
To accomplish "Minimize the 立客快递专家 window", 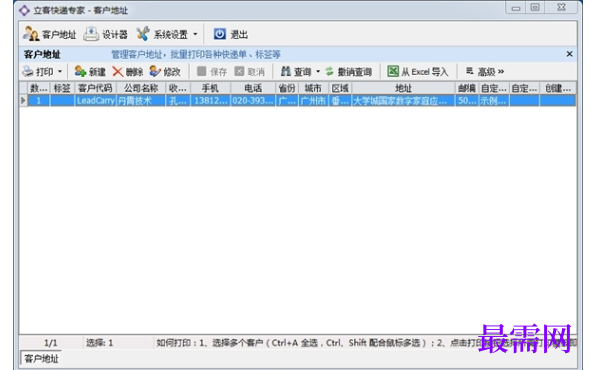I will 515,8.
